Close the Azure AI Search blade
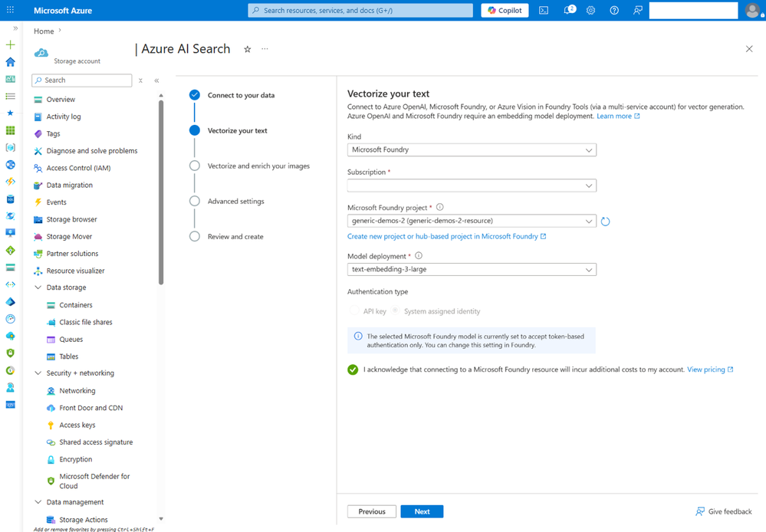 (749, 49)
